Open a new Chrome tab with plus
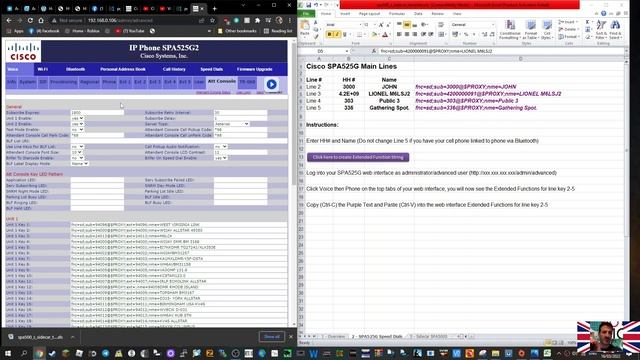This screenshot has height=360, width=640. point(215,8)
